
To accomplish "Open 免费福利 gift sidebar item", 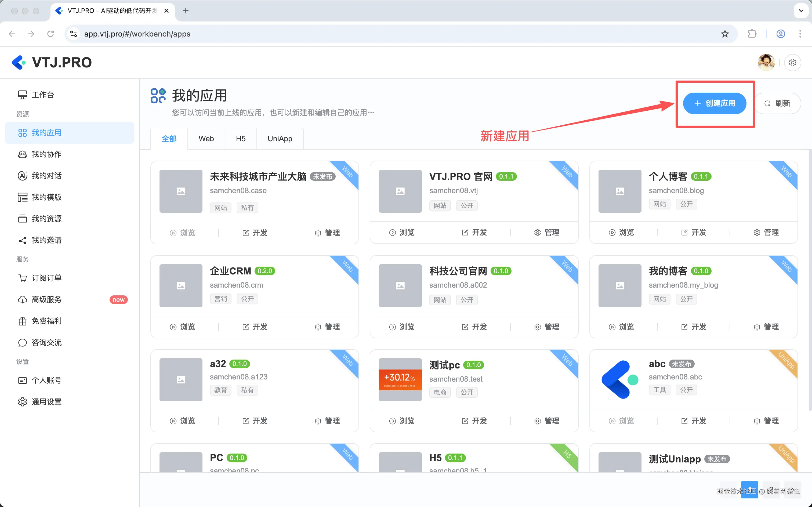I will coord(46,321).
